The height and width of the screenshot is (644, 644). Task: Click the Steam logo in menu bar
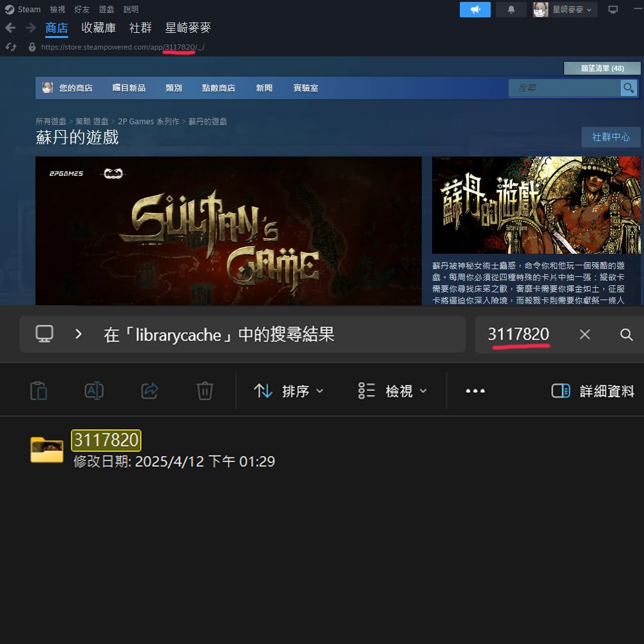coord(10,10)
